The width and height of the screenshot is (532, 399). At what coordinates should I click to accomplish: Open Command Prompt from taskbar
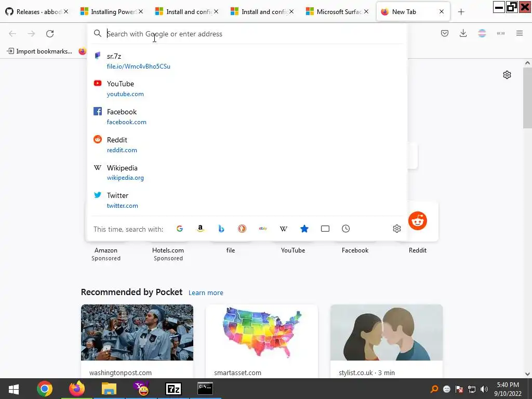(x=205, y=389)
